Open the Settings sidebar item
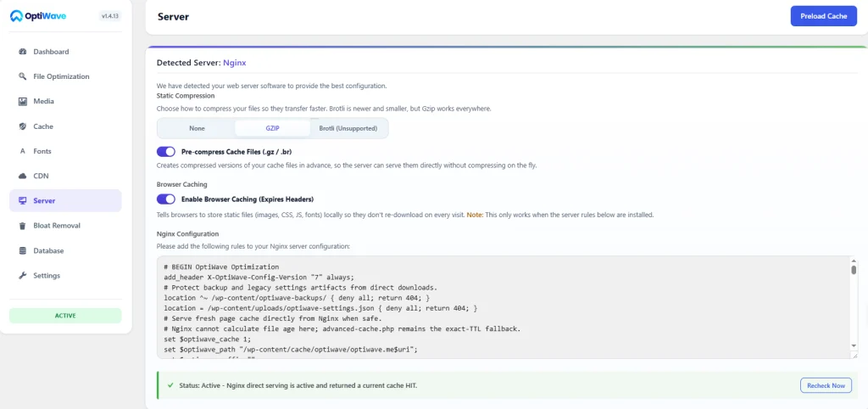Image resolution: width=868 pixels, height=409 pixels. (65, 276)
